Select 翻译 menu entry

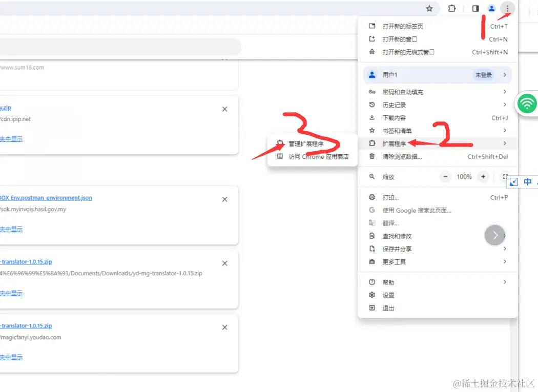tap(438, 223)
